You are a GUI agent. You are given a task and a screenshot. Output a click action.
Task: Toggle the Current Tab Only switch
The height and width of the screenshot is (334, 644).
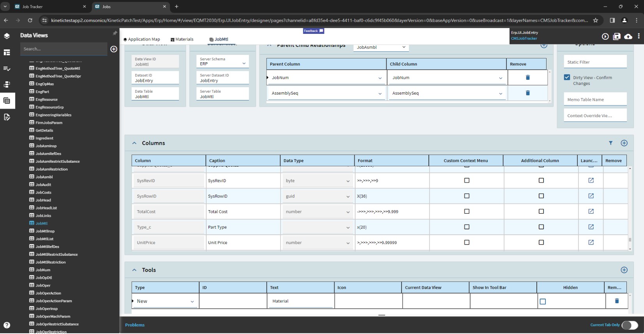tap(629, 325)
